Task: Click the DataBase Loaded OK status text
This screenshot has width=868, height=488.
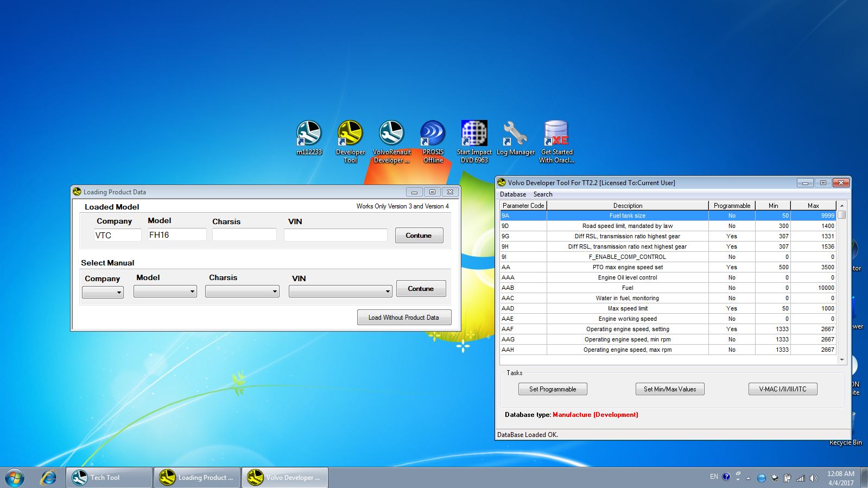Action: pos(528,435)
